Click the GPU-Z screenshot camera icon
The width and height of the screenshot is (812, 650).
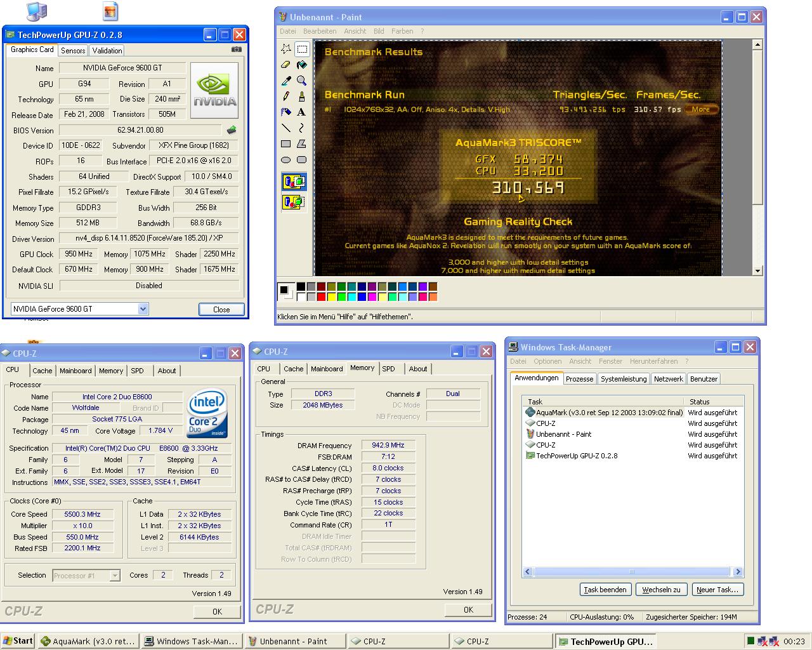click(237, 50)
